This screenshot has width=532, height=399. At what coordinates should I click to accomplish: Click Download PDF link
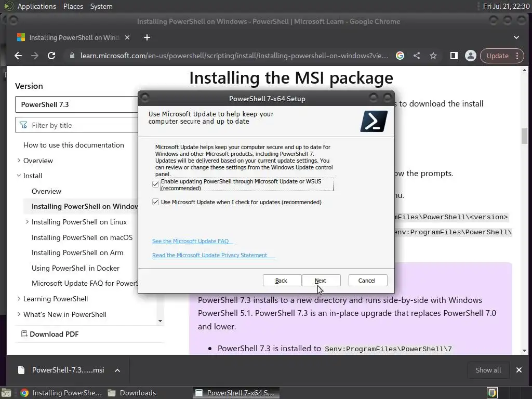[54, 334]
